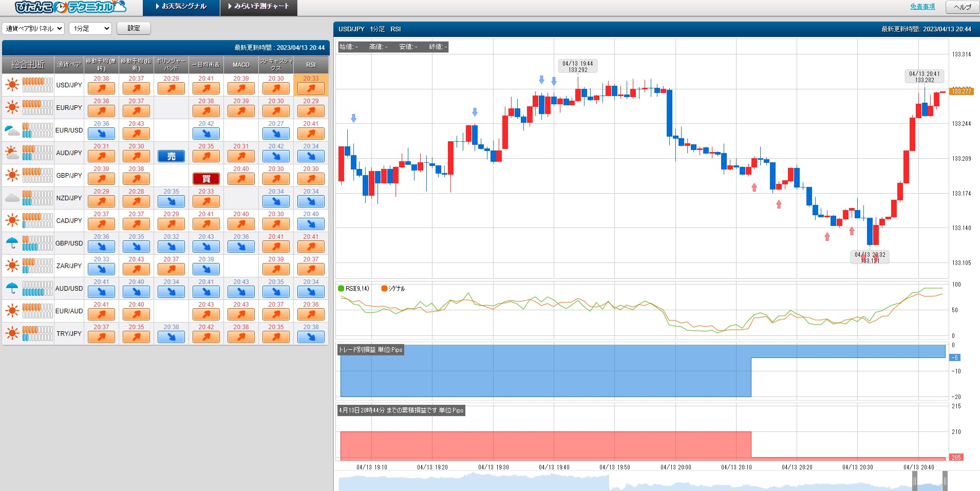Click the 04/13 19:44 high price callout

578,66
